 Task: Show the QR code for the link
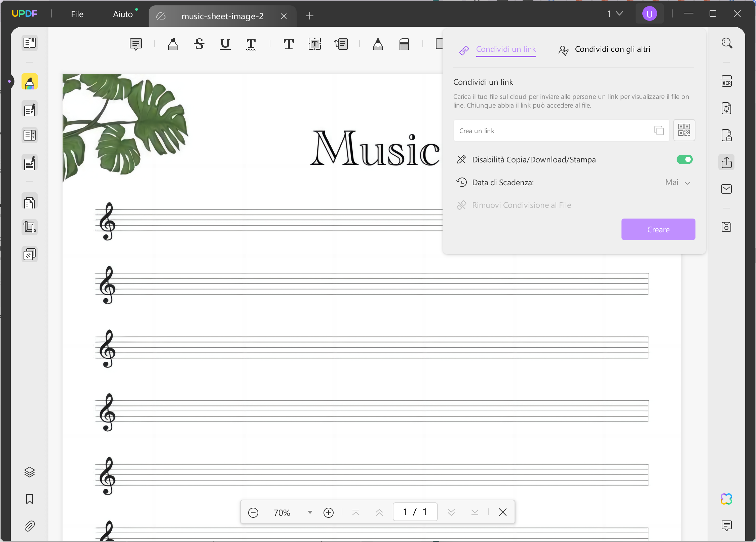(684, 130)
